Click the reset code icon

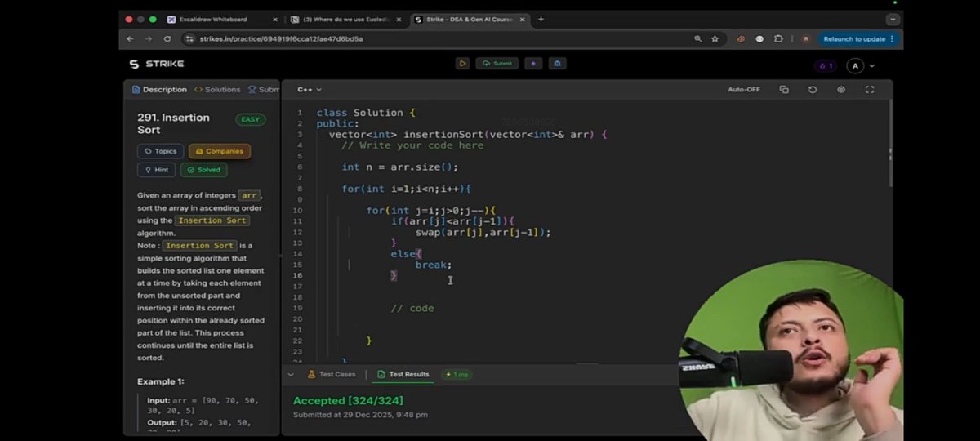813,90
